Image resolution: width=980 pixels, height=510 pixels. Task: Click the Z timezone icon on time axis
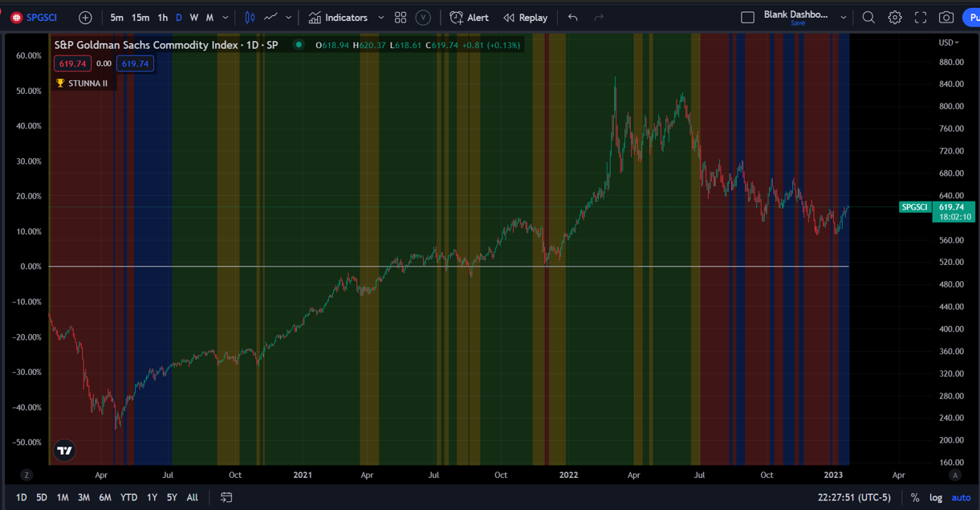click(x=27, y=475)
